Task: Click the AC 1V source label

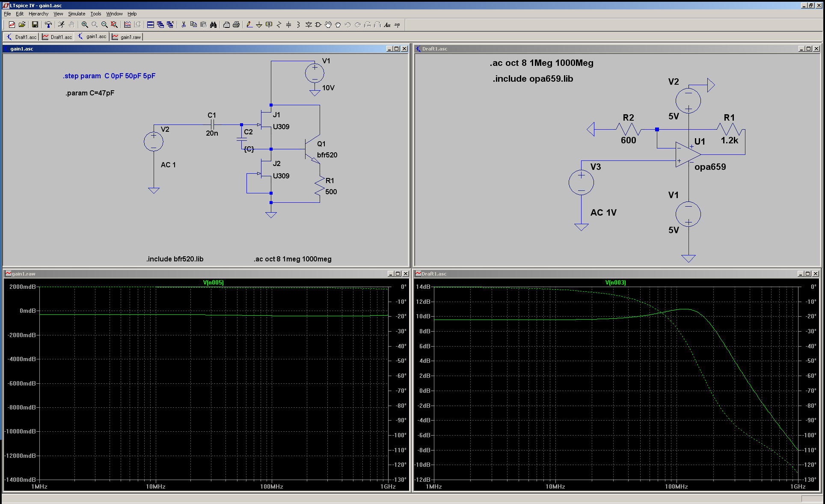Action: point(603,213)
